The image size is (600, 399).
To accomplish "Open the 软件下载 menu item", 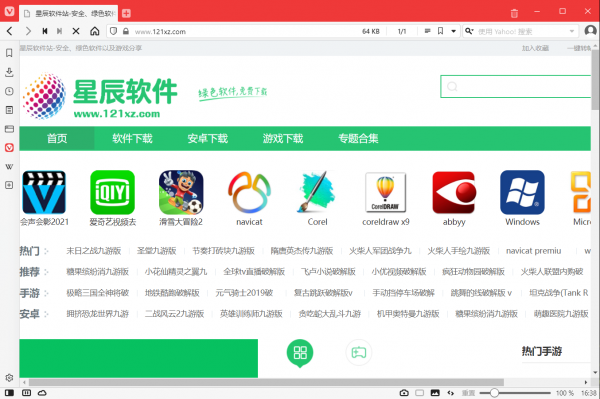I will [132, 138].
